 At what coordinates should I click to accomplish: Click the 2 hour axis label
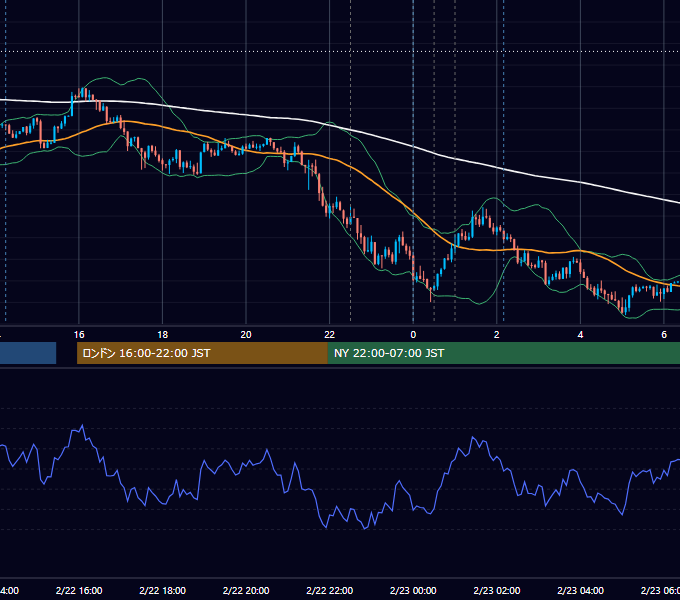(497, 335)
